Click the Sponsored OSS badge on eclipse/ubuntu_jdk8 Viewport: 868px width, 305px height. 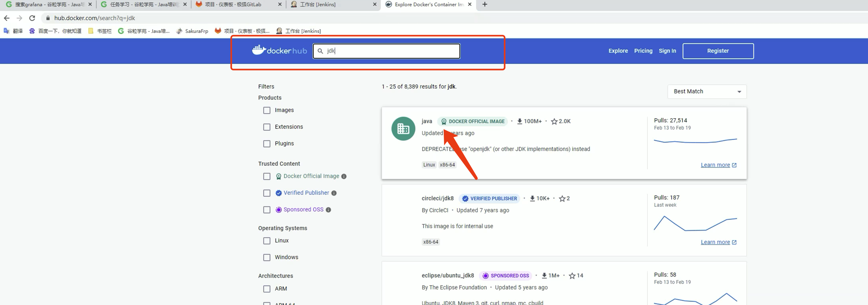point(505,276)
